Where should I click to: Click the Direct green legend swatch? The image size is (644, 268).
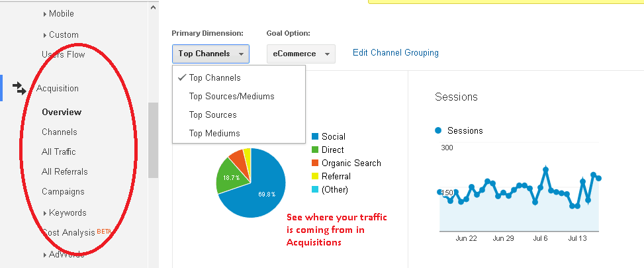315,150
